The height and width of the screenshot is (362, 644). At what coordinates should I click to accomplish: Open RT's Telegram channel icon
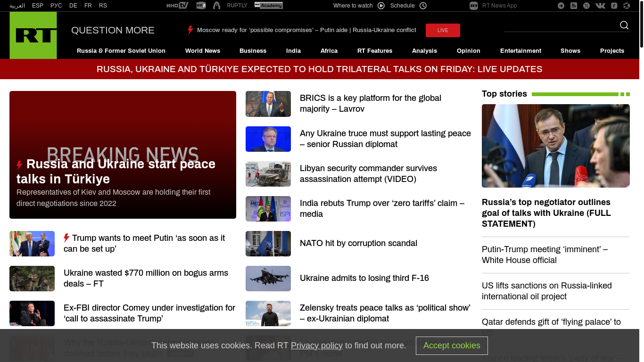(x=561, y=6)
